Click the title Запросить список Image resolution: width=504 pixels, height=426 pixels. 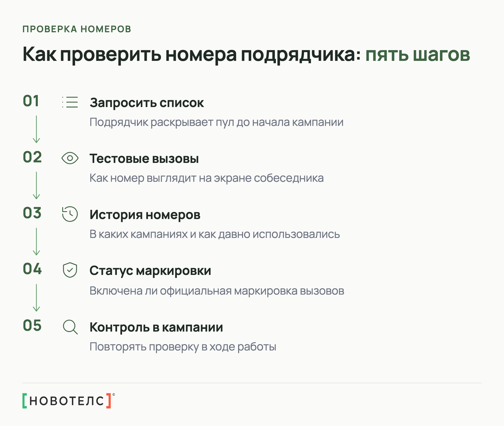147,103
